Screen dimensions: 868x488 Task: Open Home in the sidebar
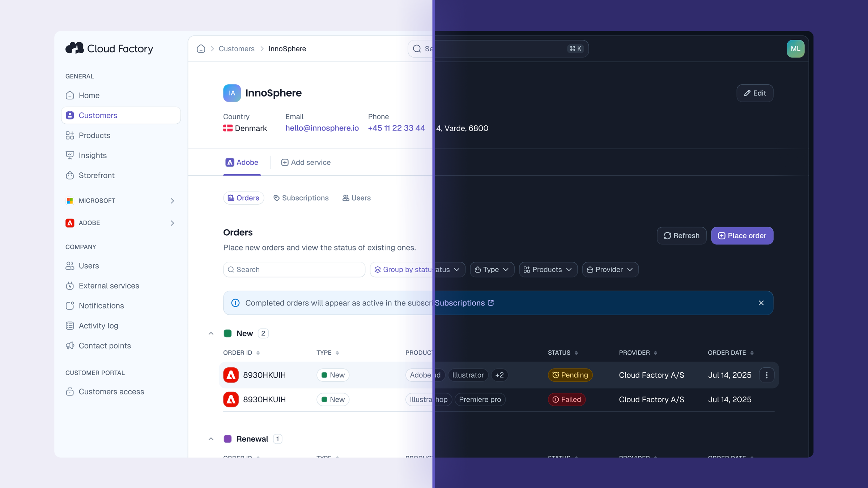point(121,95)
